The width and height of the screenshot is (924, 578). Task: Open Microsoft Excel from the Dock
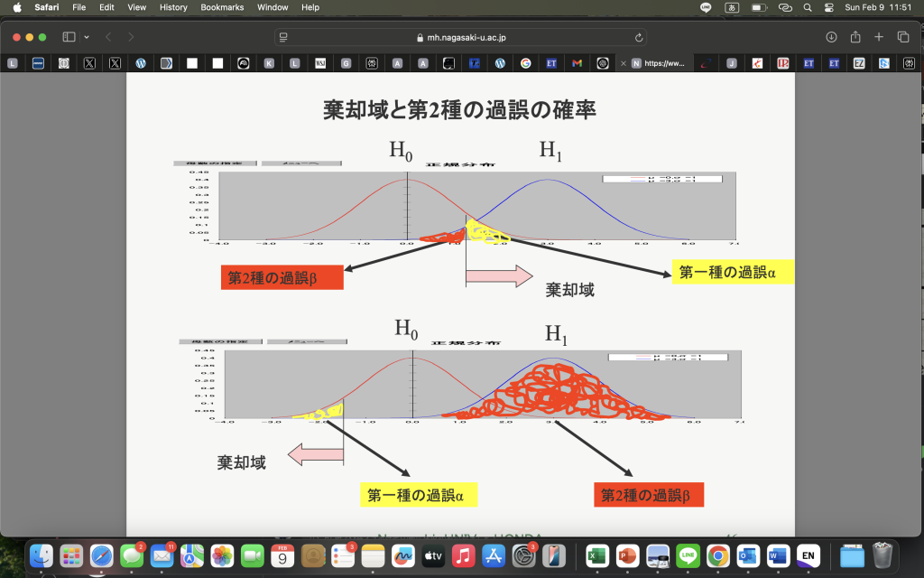pyautogui.click(x=598, y=555)
